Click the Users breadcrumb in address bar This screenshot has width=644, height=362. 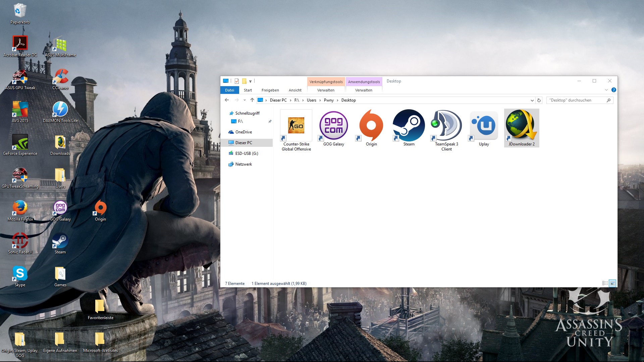point(311,100)
